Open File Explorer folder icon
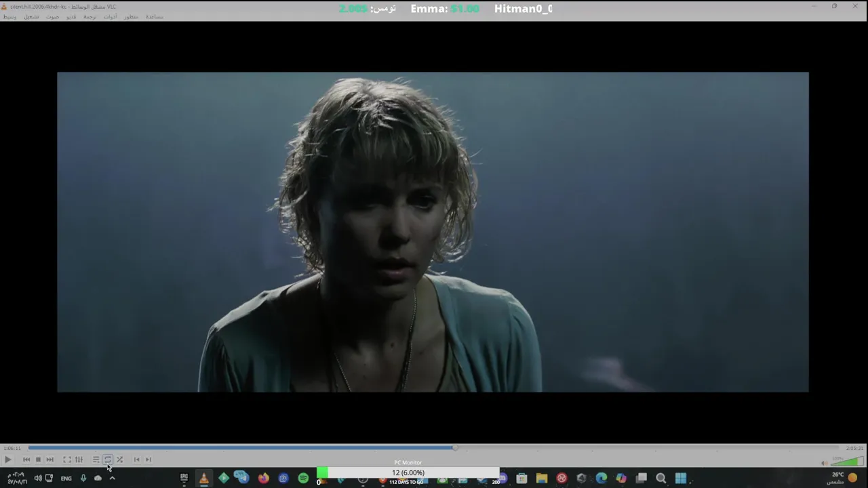This screenshot has height=488, width=868. (541, 478)
